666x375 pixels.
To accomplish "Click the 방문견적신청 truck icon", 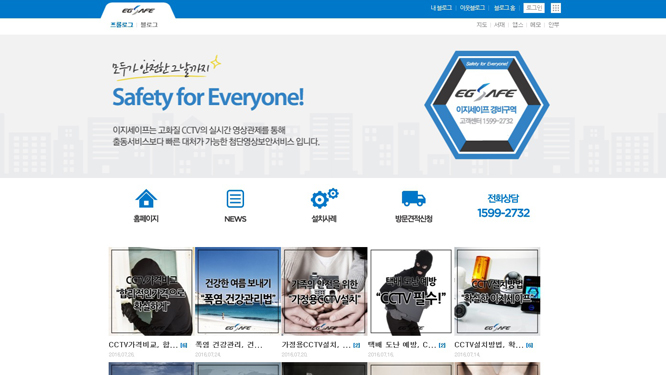I will (413, 198).
